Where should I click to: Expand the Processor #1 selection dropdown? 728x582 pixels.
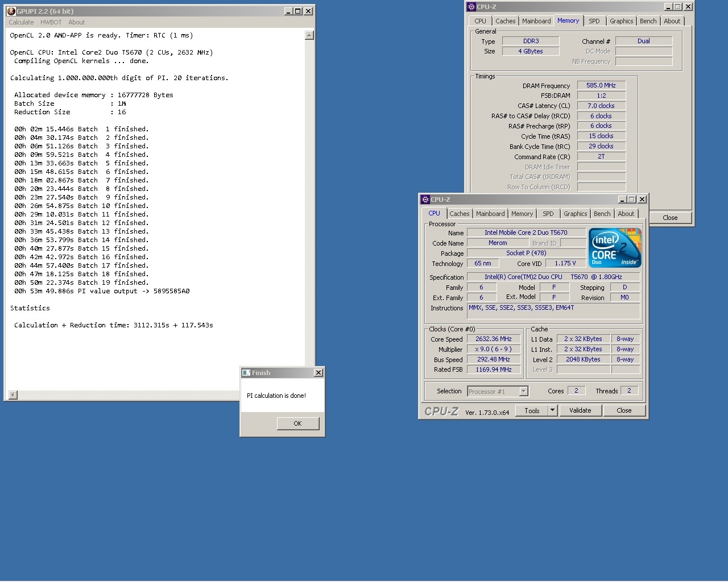pos(524,391)
